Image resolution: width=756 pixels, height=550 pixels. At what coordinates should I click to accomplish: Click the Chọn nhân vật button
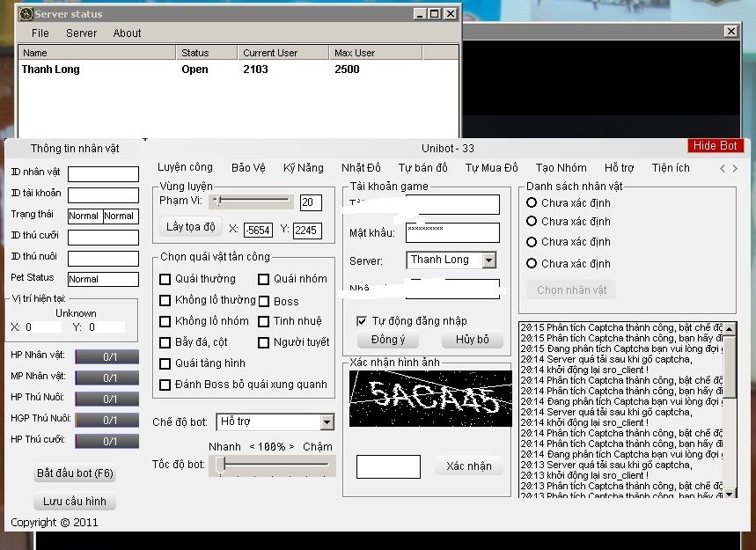571,290
